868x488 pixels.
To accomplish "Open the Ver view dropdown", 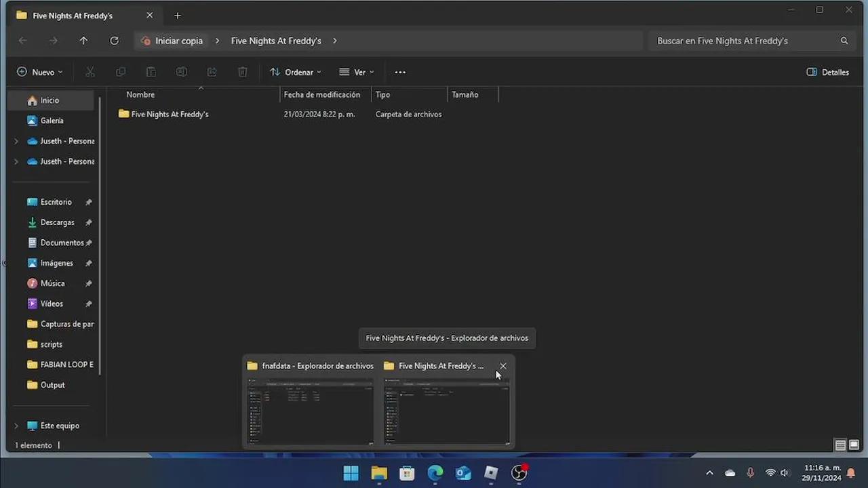I will 357,72.
